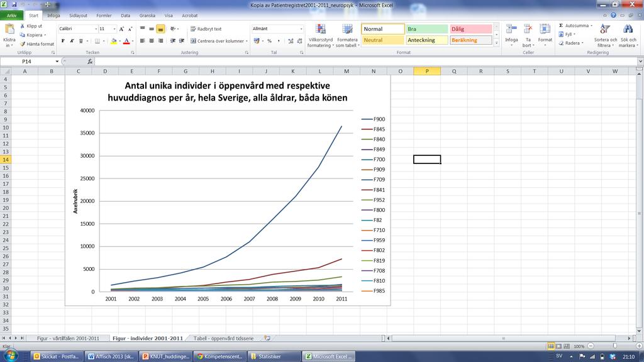Open the Allmänt number format dropdown
644x362 pixels.
click(x=301, y=29)
